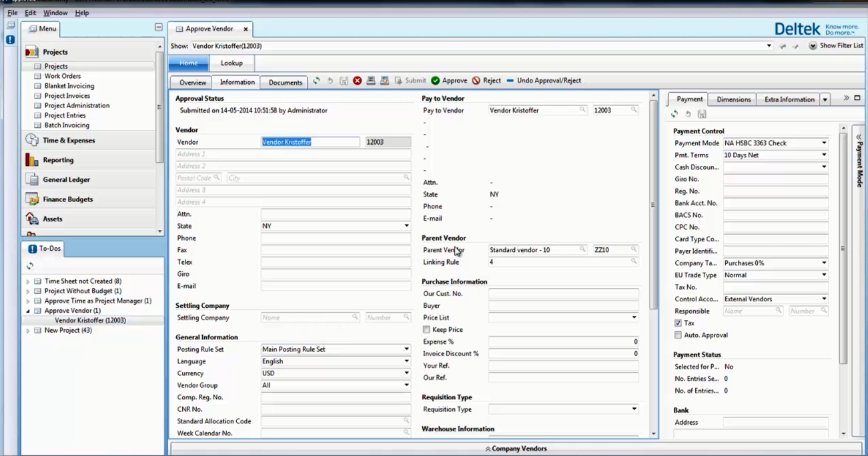The height and width of the screenshot is (456, 868).
Task: Tick the Keep Price checkbox
Action: (426, 330)
